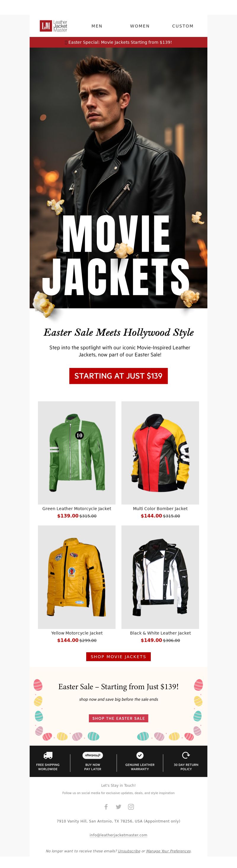Image resolution: width=237 pixels, height=868 pixels.
Task: Open the Twitter social icon
Action: [118, 807]
